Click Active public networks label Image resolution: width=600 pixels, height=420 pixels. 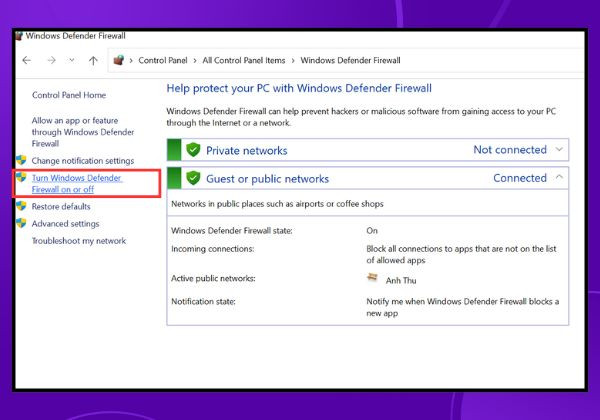(213, 278)
